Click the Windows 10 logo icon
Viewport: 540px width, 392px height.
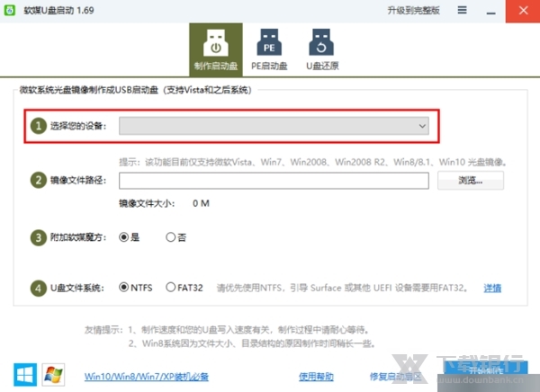pos(25,374)
